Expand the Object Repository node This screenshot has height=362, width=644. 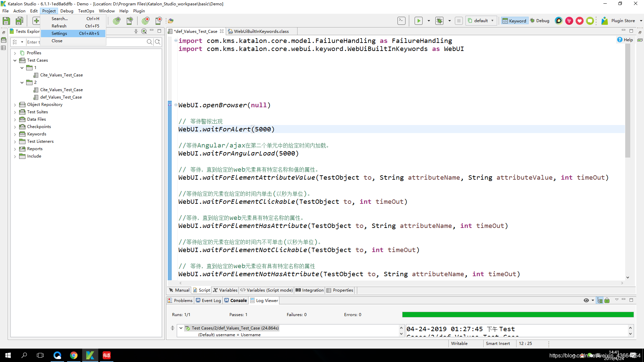click(x=15, y=105)
